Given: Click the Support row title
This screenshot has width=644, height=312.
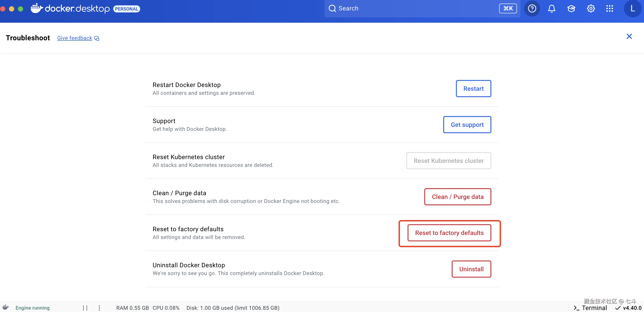Looking at the screenshot, I should (164, 121).
